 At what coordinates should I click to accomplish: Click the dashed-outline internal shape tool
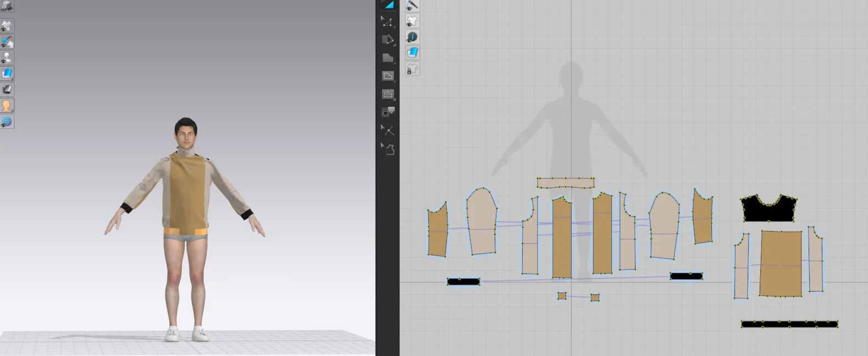[x=388, y=94]
